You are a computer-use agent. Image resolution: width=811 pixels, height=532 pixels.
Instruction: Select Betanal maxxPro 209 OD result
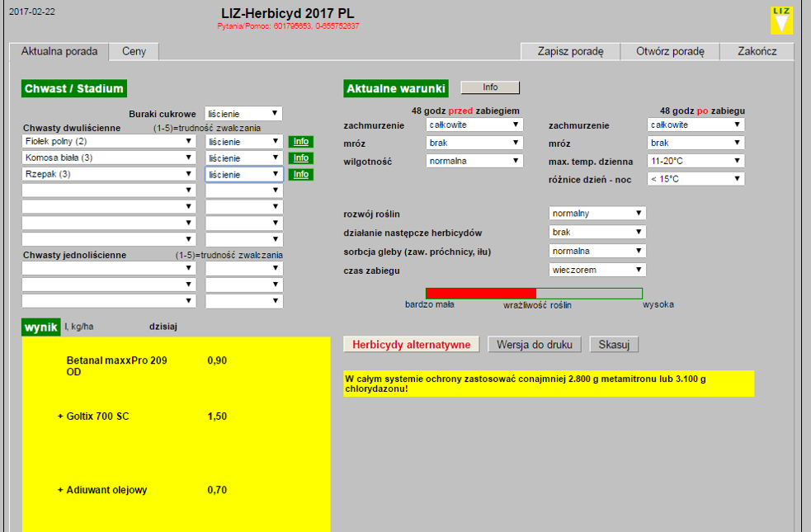pos(117,366)
